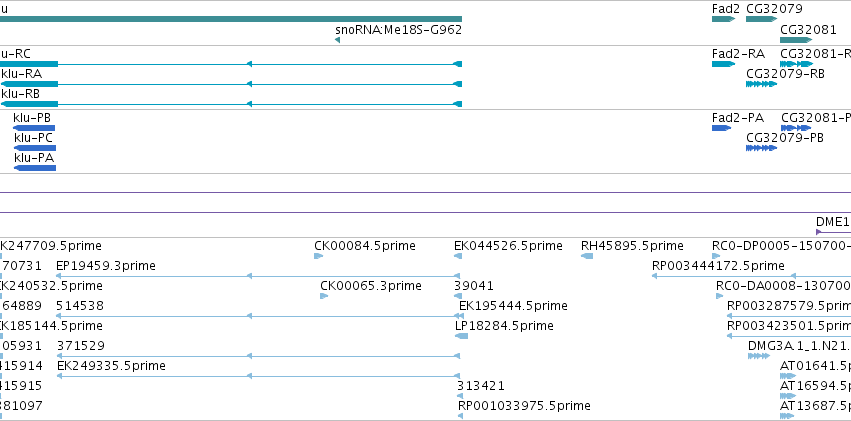
Task: Select the CK00065.3prime EST glyph
Action: pos(324,296)
